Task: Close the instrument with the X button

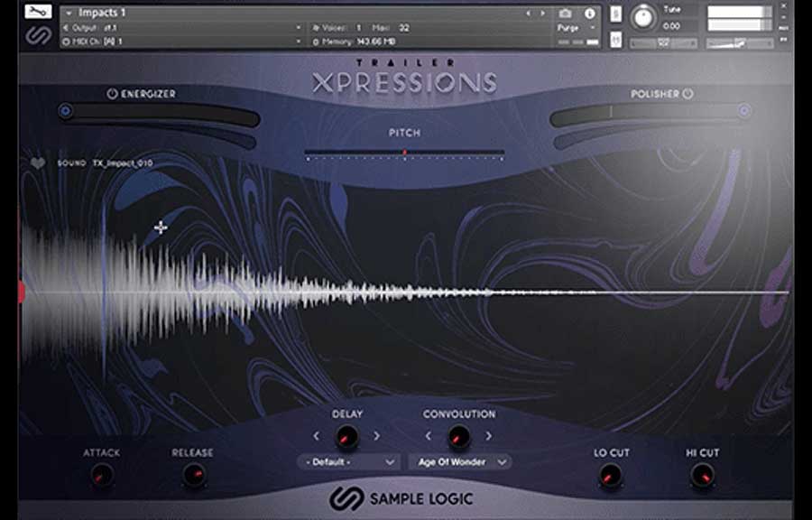Action: tap(784, 6)
